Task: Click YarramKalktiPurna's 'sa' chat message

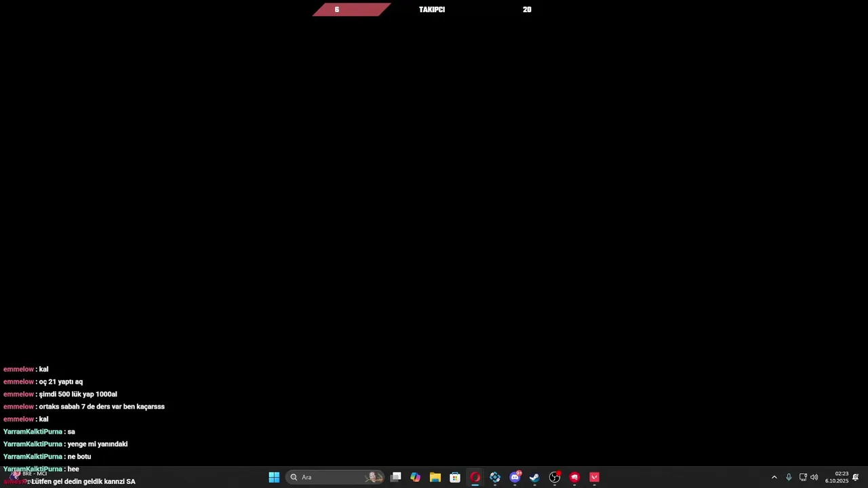Action: click(71, 432)
